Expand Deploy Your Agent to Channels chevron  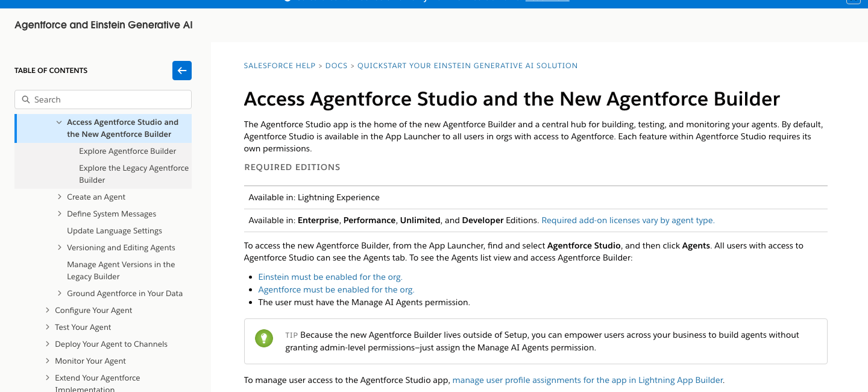point(48,344)
